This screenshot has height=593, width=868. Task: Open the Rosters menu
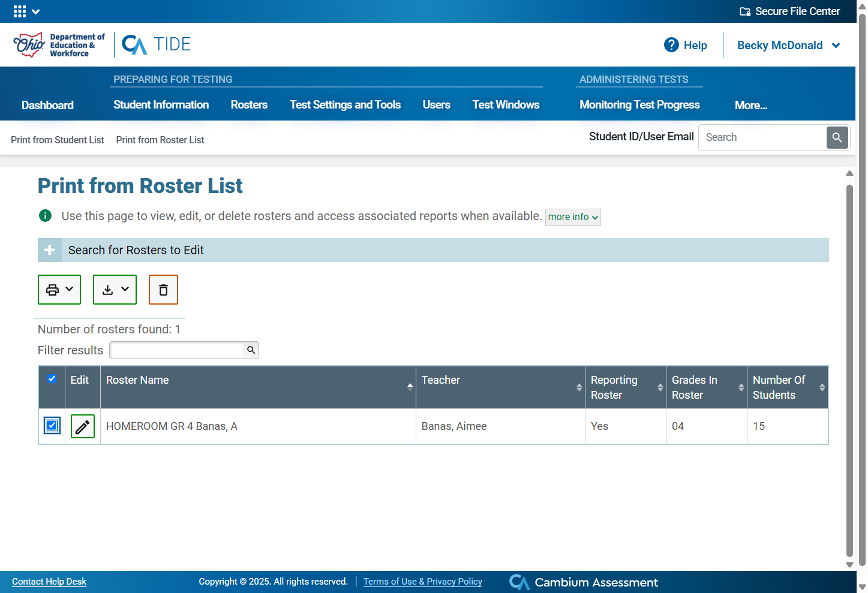pos(249,104)
